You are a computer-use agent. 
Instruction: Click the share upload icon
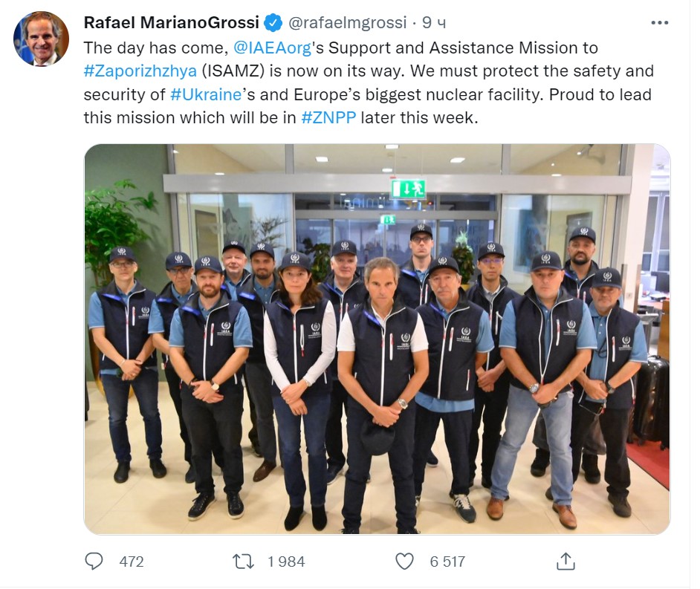point(565,562)
